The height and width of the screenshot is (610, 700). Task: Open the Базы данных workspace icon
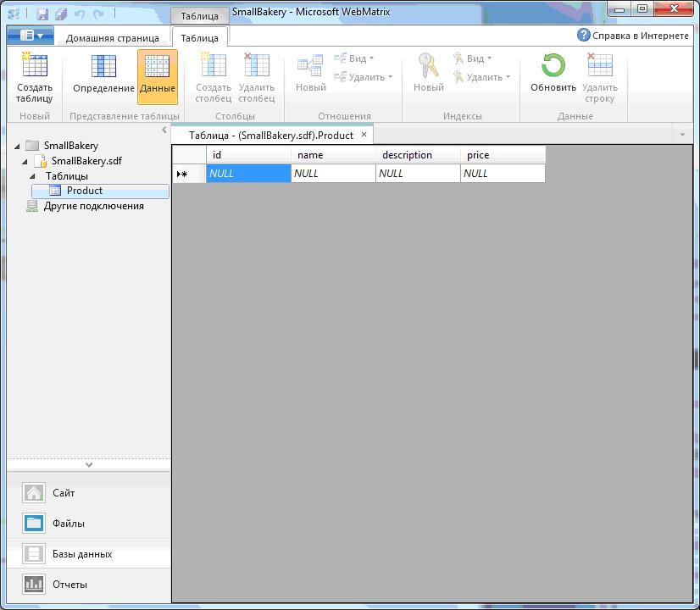[x=34, y=554]
